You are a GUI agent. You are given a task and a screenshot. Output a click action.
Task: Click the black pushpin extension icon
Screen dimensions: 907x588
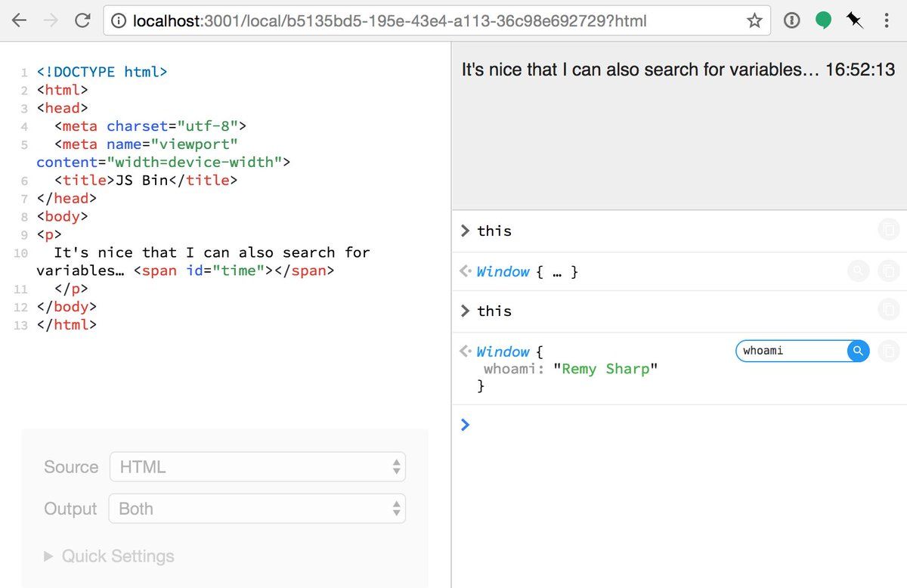coord(855,21)
